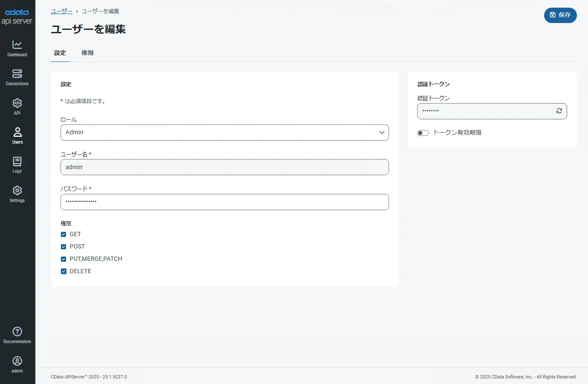
Task: Uncheck the GET permission
Action: click(x=63, y=234)
